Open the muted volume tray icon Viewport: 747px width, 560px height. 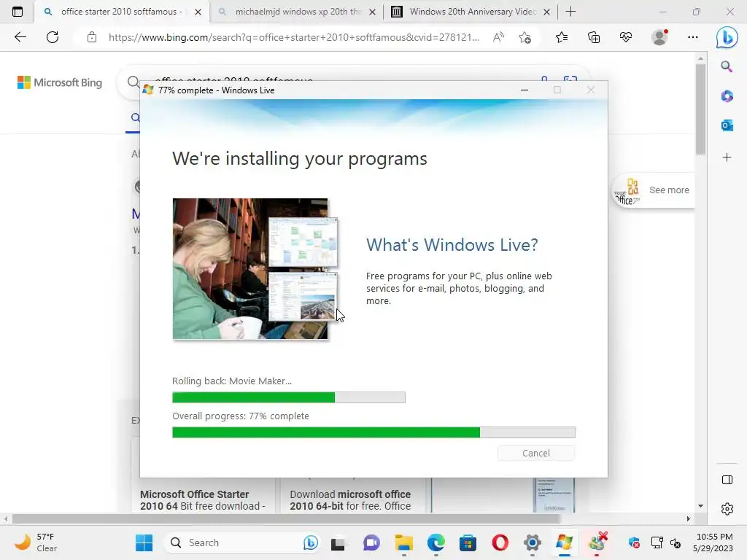pos(676,542)
